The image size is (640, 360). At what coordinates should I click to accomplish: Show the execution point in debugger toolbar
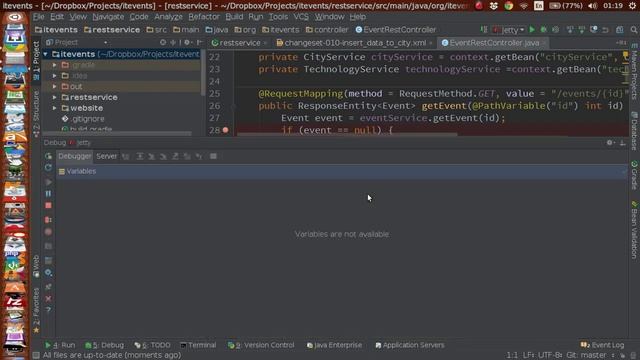(126, 156)
